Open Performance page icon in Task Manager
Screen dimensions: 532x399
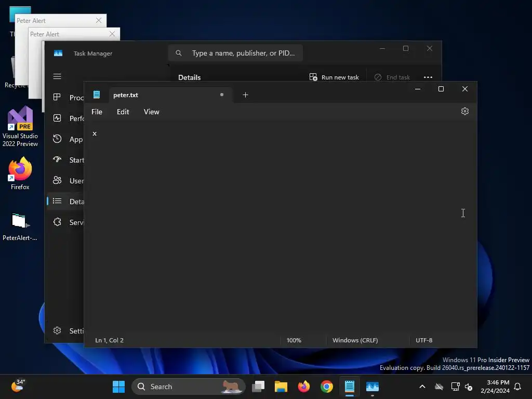click(57, 118)
